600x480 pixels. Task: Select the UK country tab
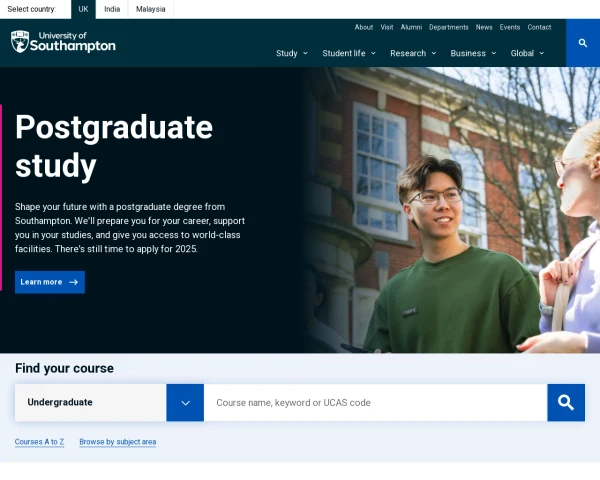(84, 9)
